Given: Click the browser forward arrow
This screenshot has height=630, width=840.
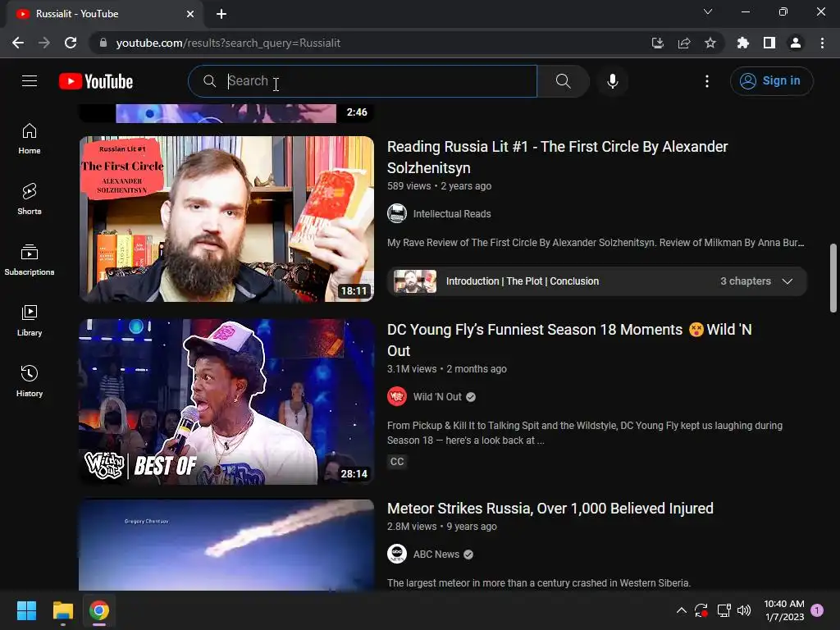Looking at the screenshot, I should tap(44, 43).
